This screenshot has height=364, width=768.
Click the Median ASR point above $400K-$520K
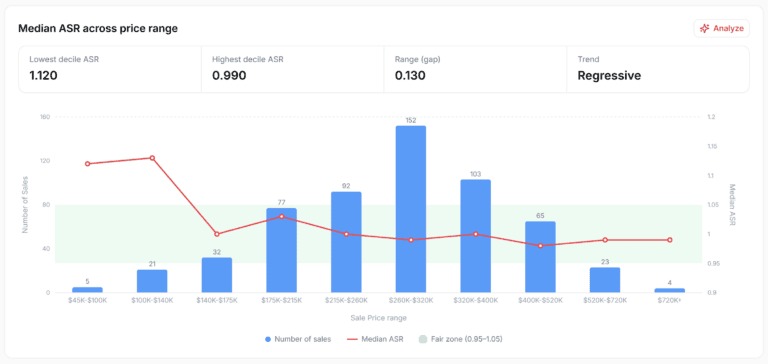pyautogui.click(x=540, y=246)
